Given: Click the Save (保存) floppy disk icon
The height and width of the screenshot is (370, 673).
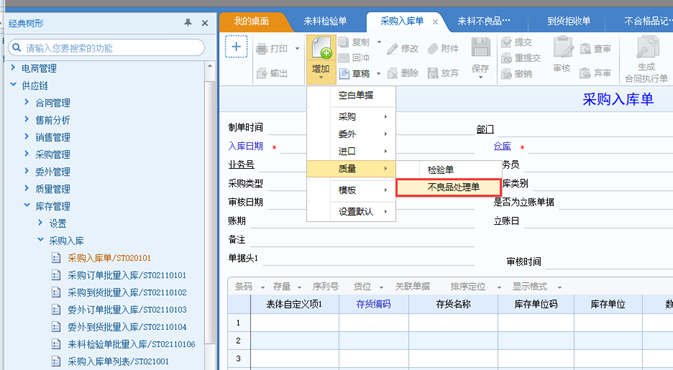Looking at the screenshot, I should (481, 47).
